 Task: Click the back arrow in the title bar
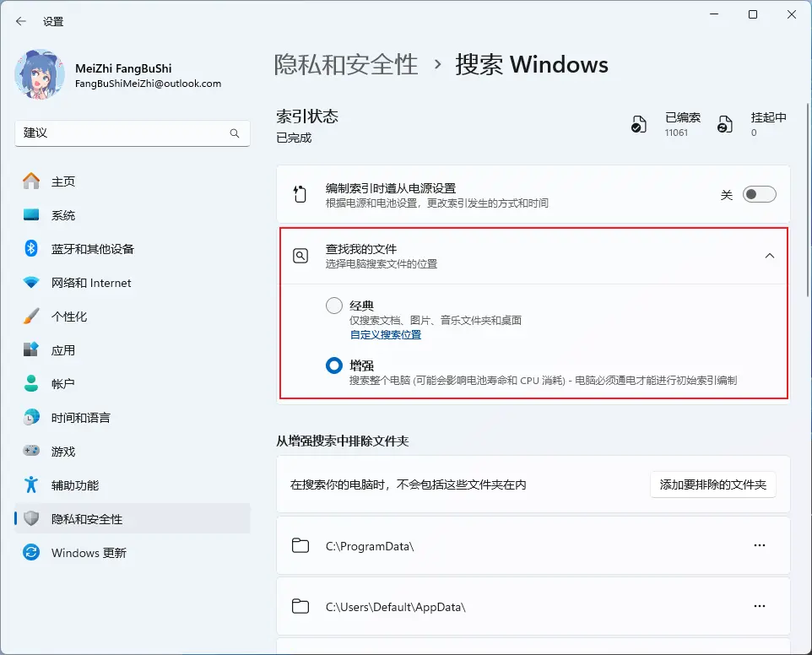coord(21,21)
